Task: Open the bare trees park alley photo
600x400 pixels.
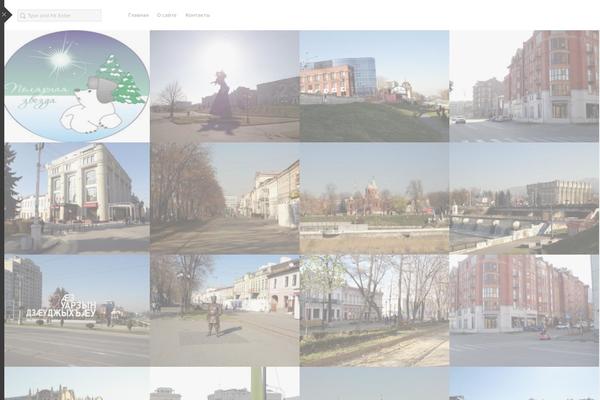Action: tap(374, 310)
